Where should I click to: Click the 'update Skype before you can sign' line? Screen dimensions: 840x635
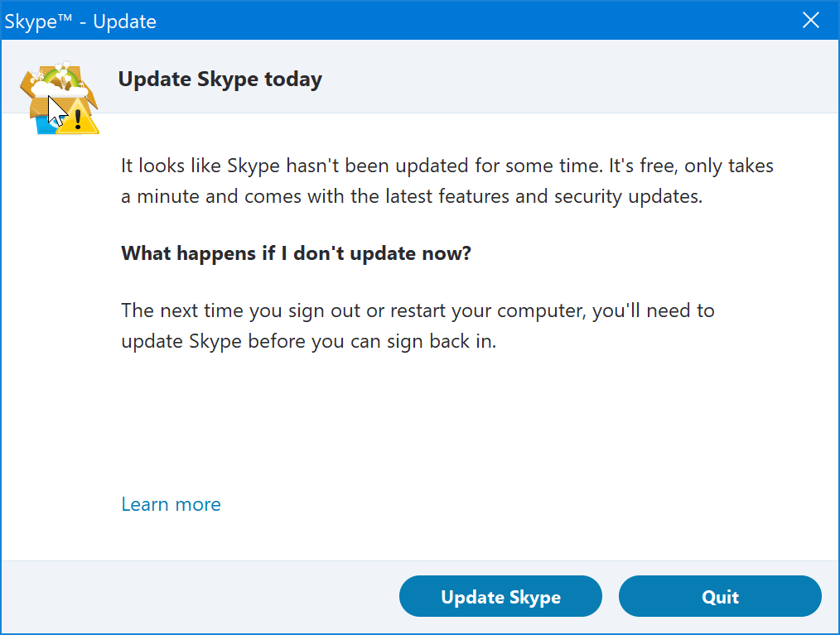pos(308,341)
